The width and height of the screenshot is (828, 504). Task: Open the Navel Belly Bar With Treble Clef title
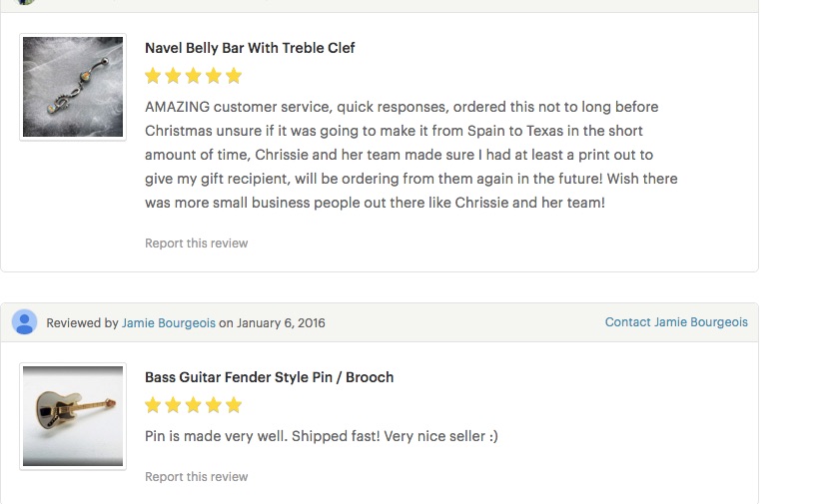pos(250,48)
